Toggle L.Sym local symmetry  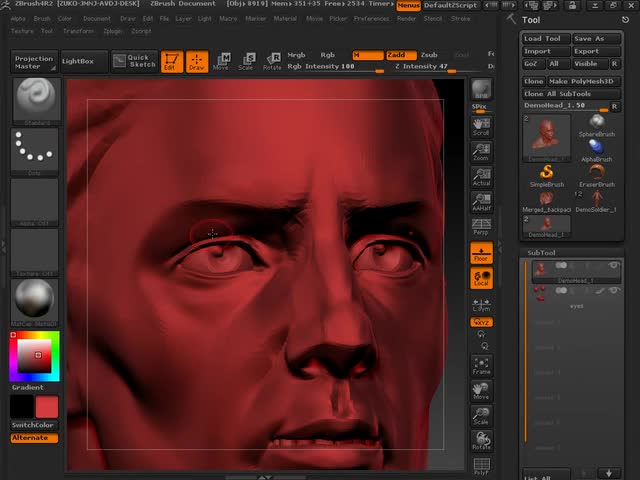click(482, 304)
